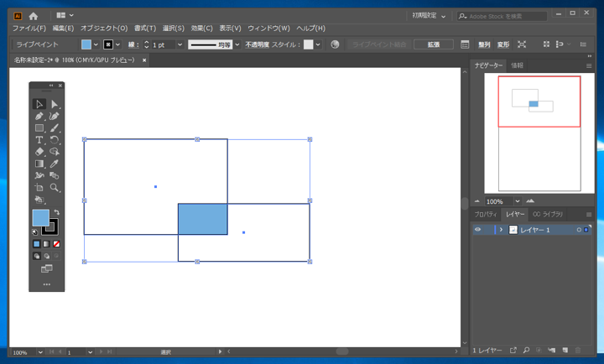Switch to the プロパティ tab
Screen dimensions: 604x364
pos(486,215)
